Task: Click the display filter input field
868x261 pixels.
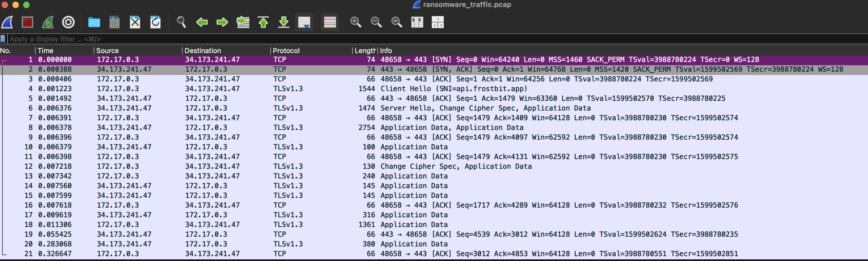Action: click(437, 39)
